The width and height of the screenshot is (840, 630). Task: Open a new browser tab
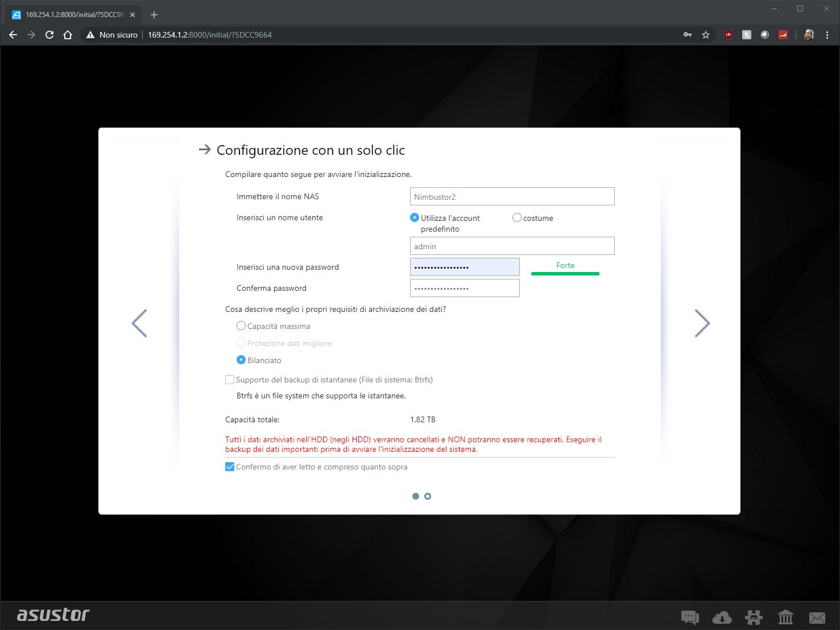(154, 15)
